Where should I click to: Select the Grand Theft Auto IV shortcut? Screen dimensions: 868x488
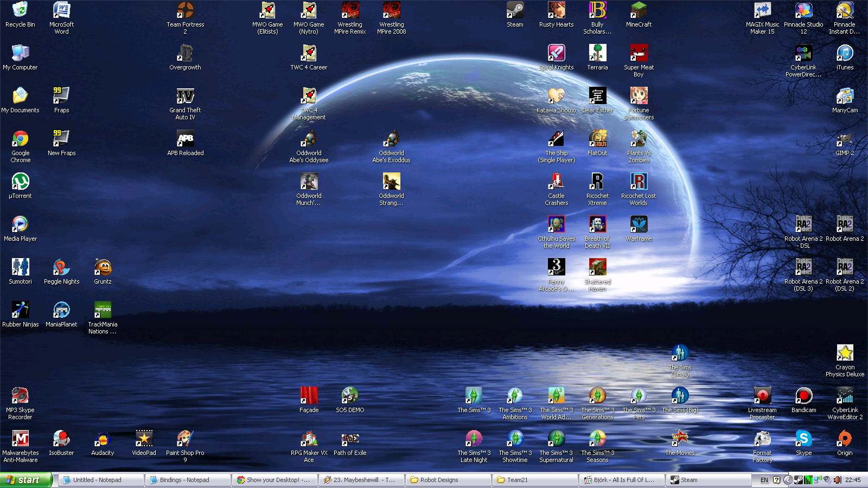[x=185, y=97]
